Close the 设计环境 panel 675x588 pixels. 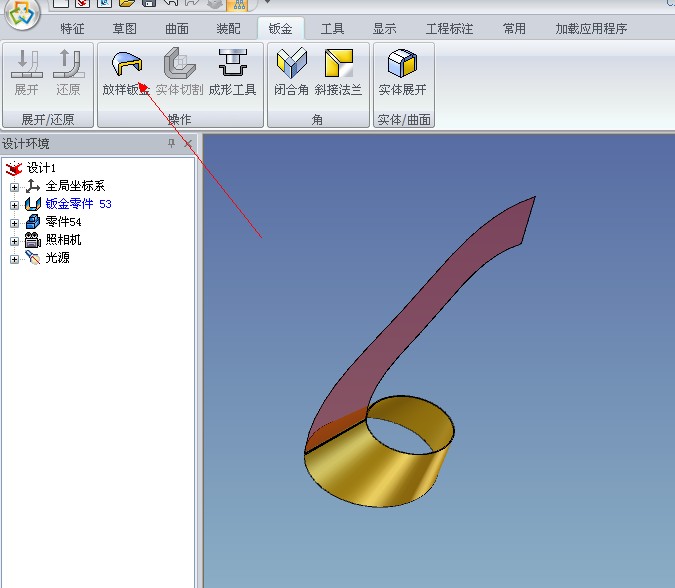[188, 143]
